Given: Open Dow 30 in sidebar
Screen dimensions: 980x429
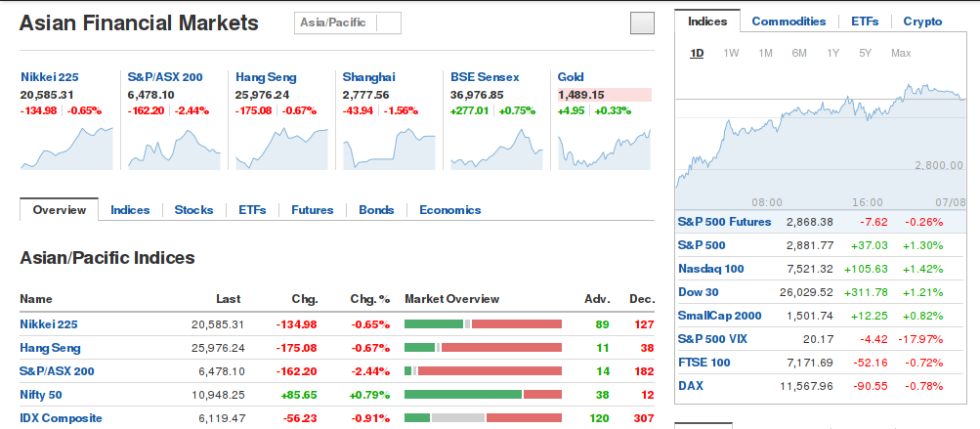Looking at the screenshot, I should click(699, 292).
